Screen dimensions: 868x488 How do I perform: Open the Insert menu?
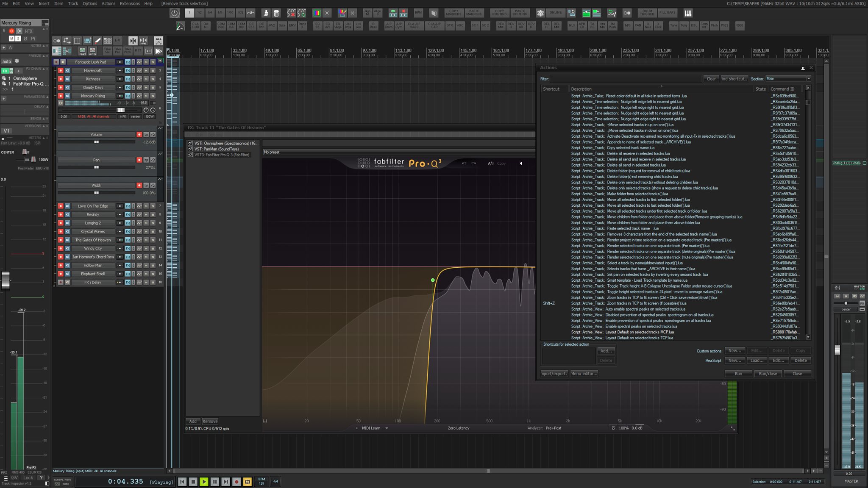[x=44, y=3]
